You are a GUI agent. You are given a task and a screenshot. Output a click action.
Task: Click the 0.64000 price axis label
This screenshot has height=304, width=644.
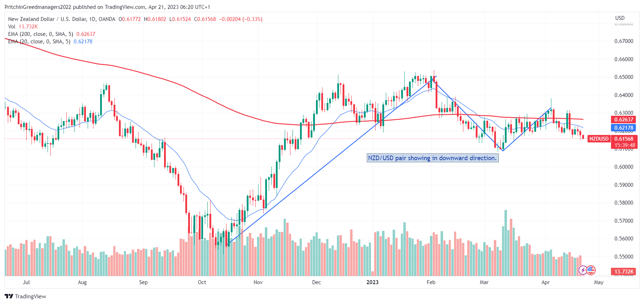[x=624, y=95]
